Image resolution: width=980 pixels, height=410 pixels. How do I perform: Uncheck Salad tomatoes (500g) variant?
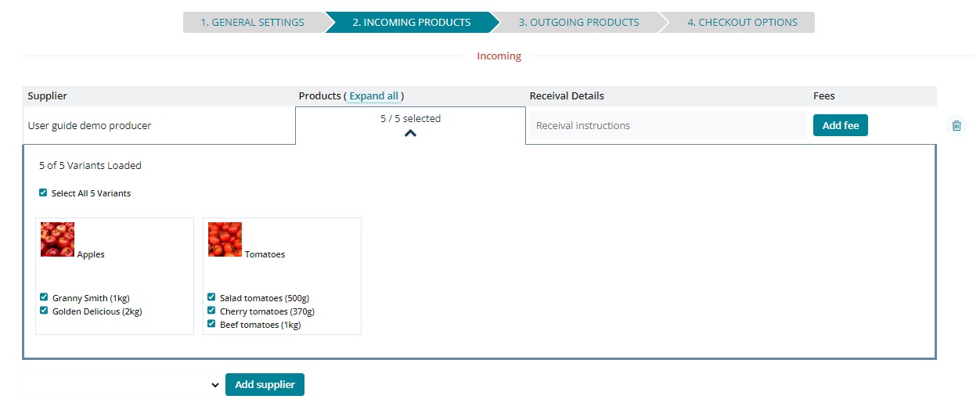tap(211, 297)
